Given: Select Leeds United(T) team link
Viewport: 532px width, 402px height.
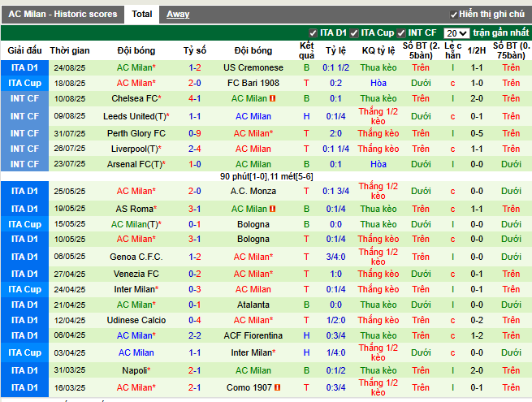Looking at the screenshot, I should 134,116.
